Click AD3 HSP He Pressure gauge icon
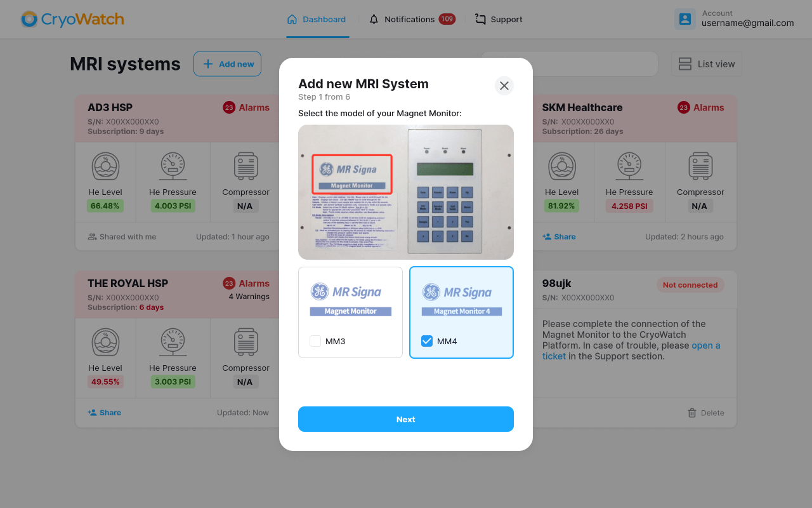 [173, 166]
